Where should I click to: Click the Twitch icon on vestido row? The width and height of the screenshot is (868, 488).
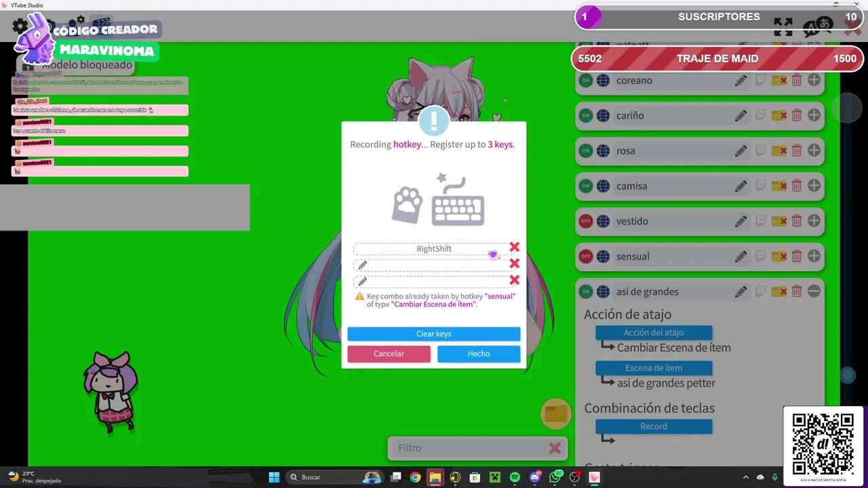tap(761, 221)
